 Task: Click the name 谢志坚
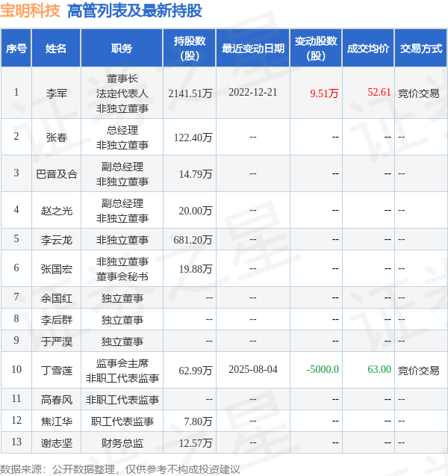click(x=57, y=443)
